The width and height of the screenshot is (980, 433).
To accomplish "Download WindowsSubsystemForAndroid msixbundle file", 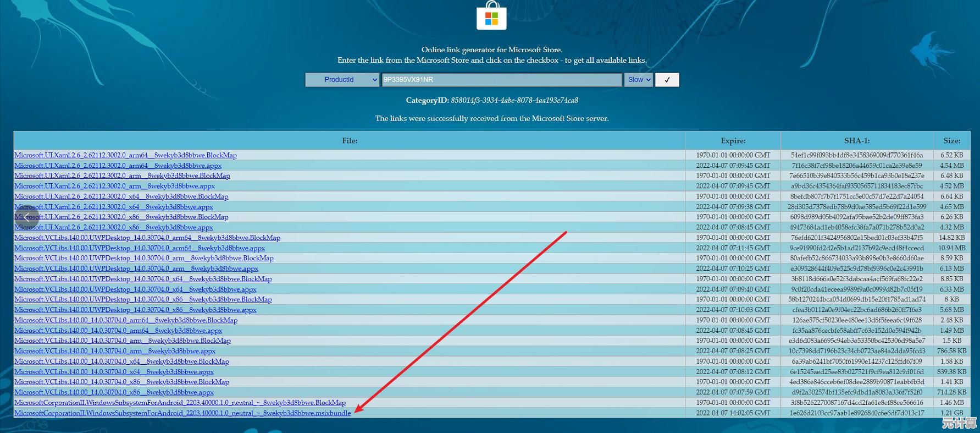I will click(182, 413).
